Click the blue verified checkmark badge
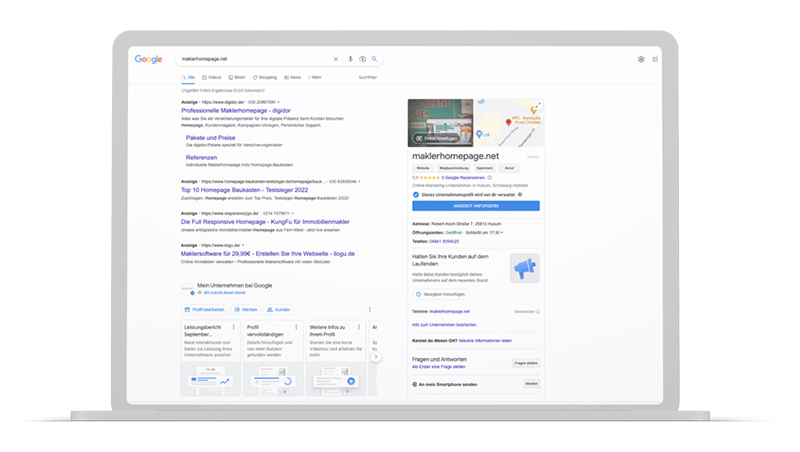The height and width of the screenshot is (452, 800). (416, 195)
